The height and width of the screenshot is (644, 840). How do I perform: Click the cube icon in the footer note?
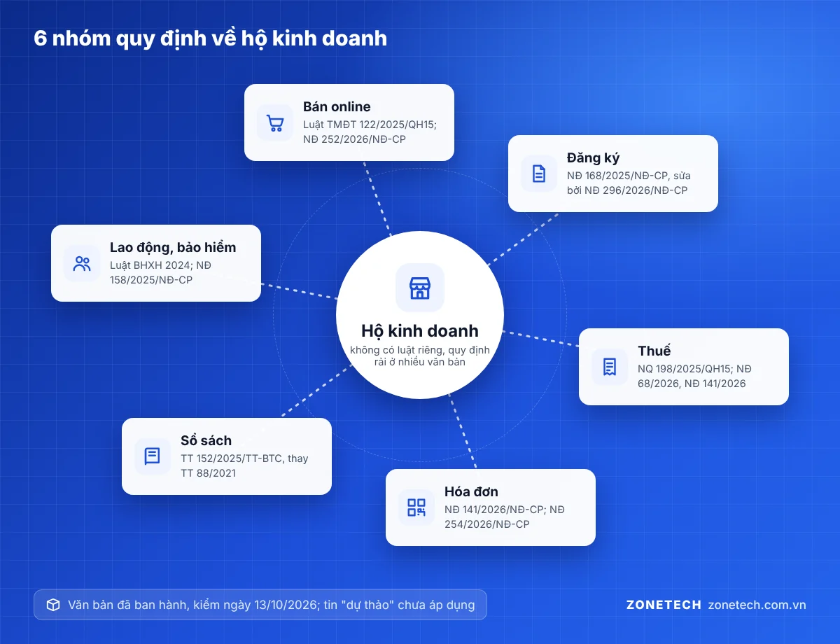point(53,605)
